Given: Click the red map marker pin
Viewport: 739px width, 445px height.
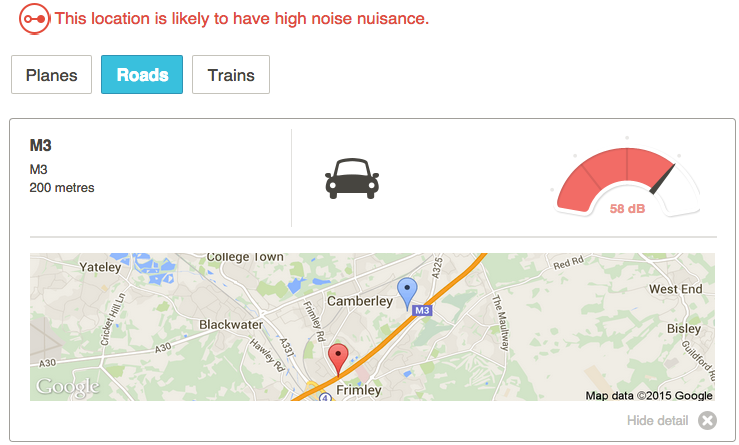Looking at the screenshot, I should [339, 358].
